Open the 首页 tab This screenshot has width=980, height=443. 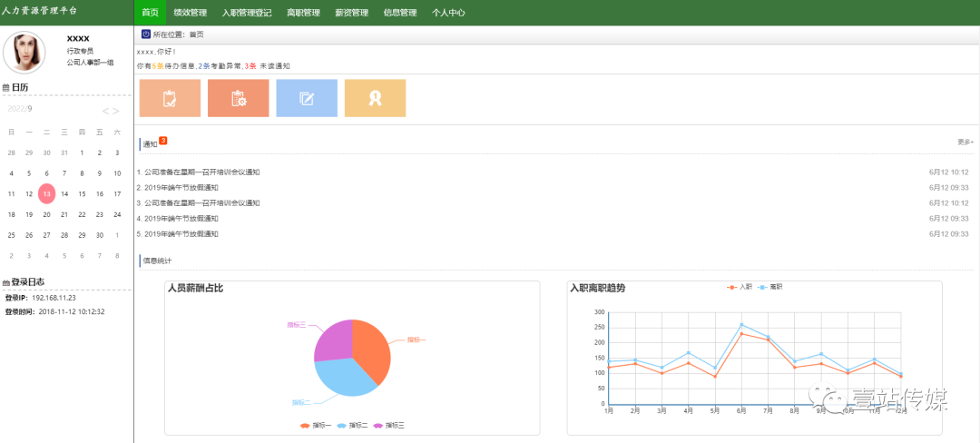pos(150,13)
